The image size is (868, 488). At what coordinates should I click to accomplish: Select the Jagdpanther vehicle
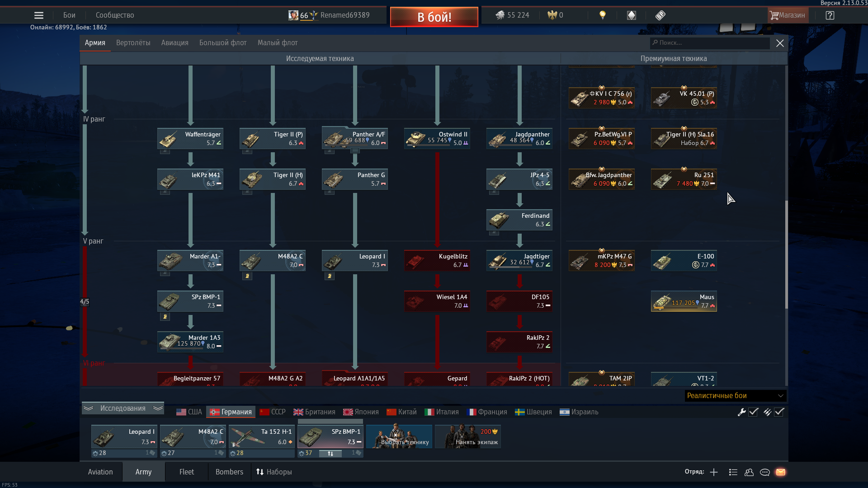pos(519,139)
